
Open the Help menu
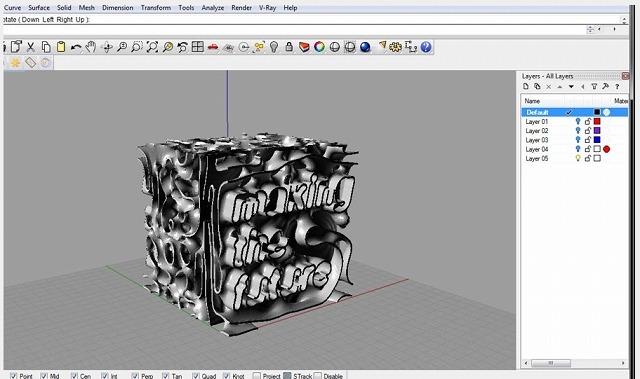pos(290,8)
